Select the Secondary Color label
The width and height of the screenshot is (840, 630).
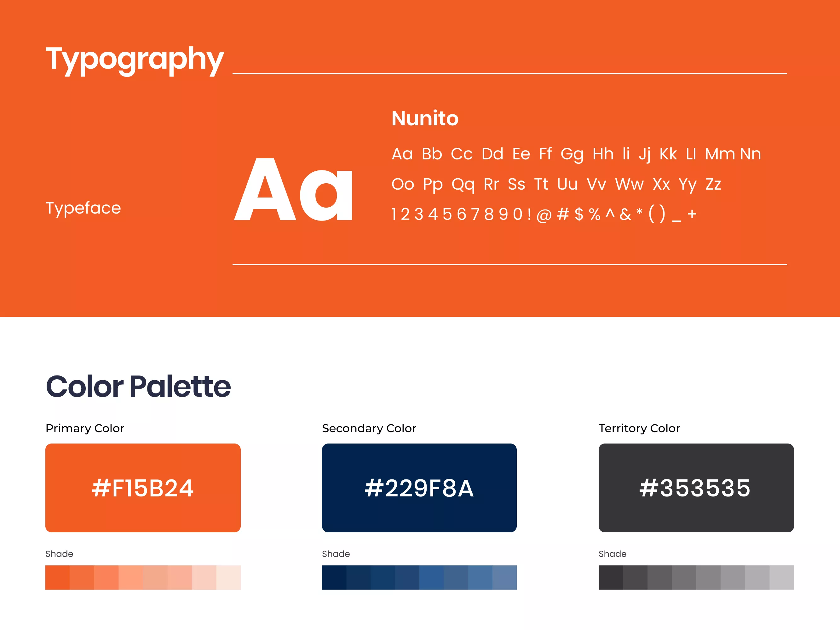[369, 428]
